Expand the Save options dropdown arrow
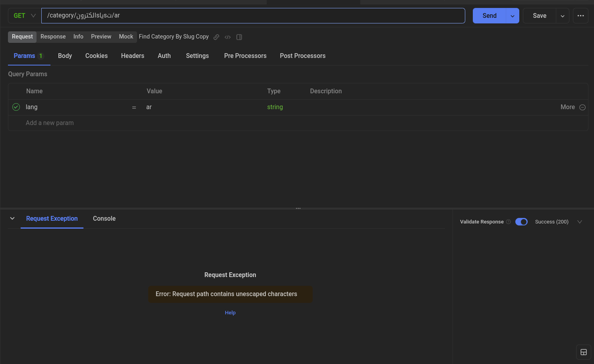The image size is (594, 364). coord(562,16)
